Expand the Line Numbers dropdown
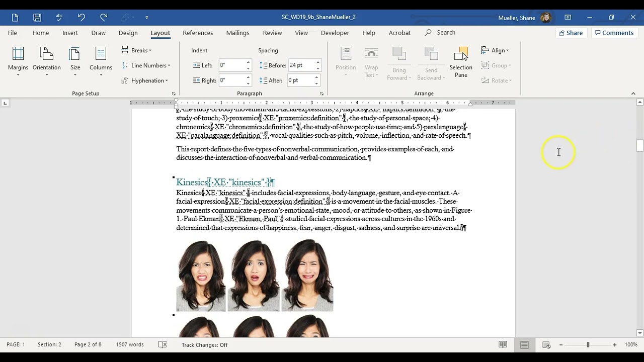The image size is (644, 362). point(146,65)
